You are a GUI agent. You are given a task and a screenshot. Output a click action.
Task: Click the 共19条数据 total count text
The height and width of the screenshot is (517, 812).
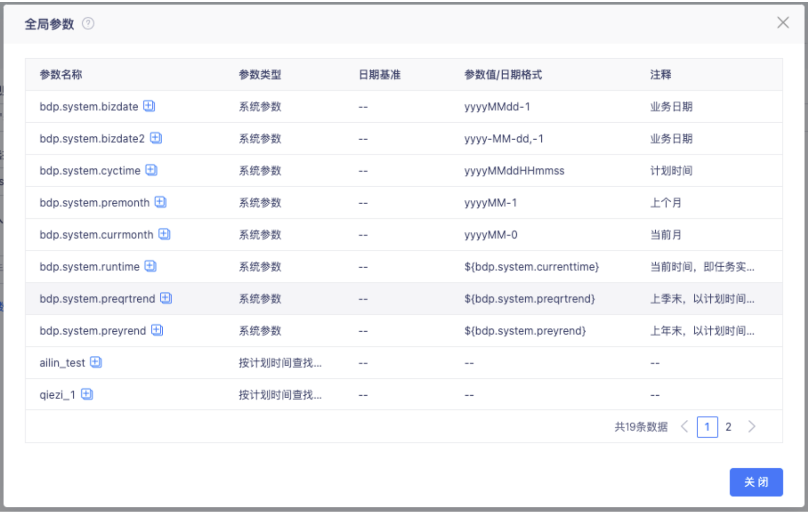coord(641,427)
